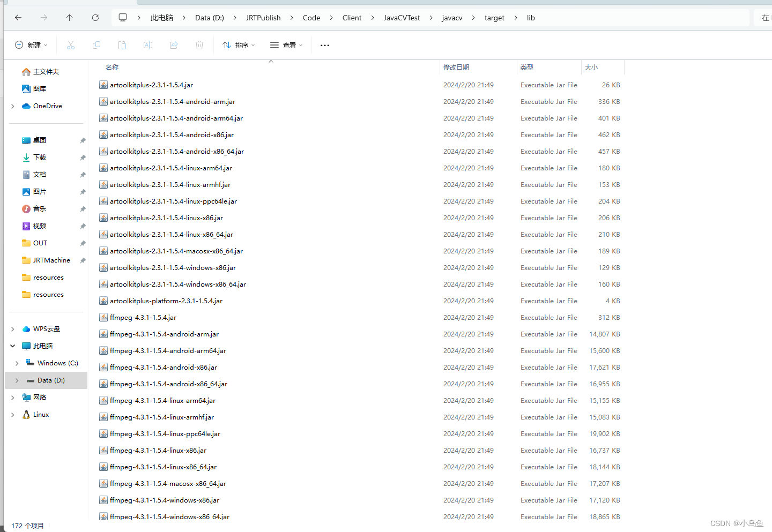Select artoolkitplus-2.3.1-1.5.4-macosx-x86_64.jar
Image resolution: width=772 pixels, height=532 pixels.
tap(176, 251)
